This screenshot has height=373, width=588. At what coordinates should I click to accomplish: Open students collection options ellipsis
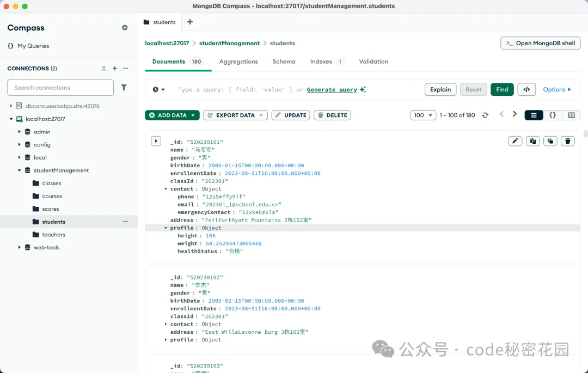click(x=126, y=222)
